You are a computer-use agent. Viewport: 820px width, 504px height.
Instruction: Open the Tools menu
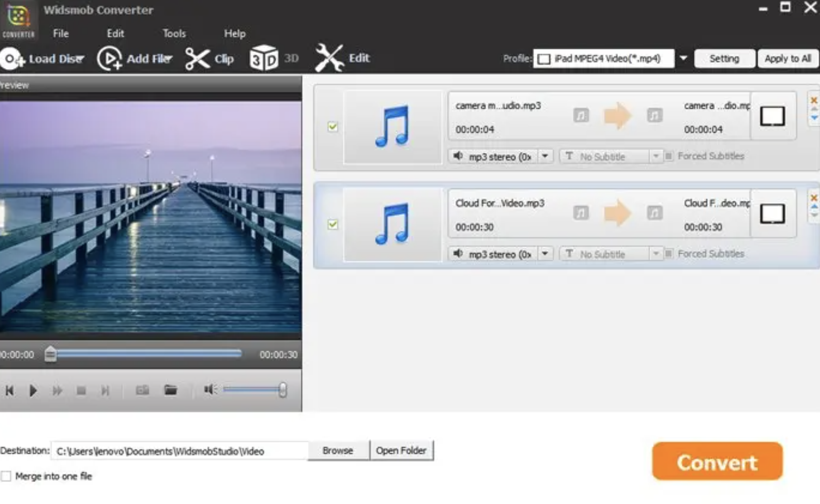tap(174, 33)
